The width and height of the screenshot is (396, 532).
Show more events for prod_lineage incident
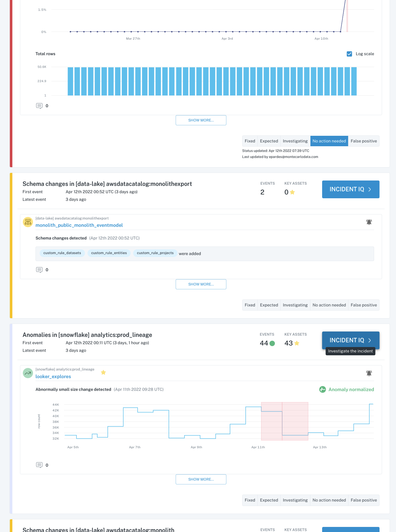(201, 479)
